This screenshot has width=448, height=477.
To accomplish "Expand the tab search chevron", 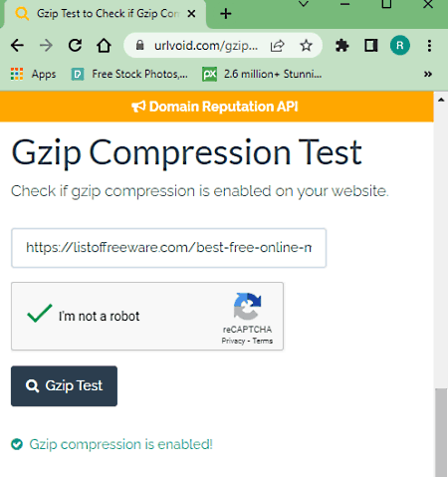I will point(304,4).
